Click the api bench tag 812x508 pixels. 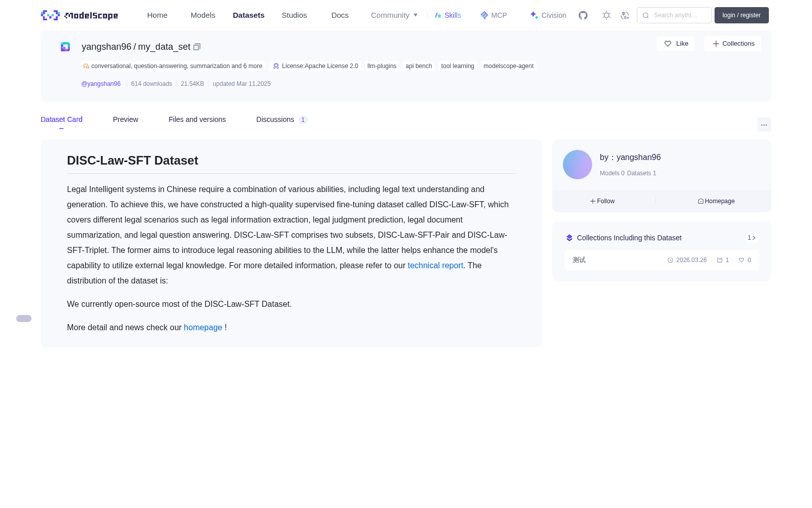click(419, 66)
